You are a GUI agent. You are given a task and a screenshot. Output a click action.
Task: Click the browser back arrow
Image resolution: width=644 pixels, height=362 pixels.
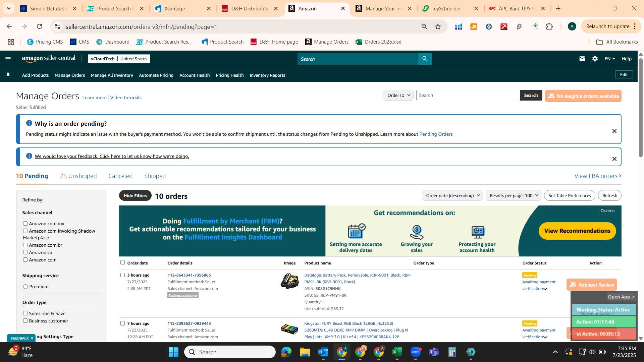pos(9,26)
